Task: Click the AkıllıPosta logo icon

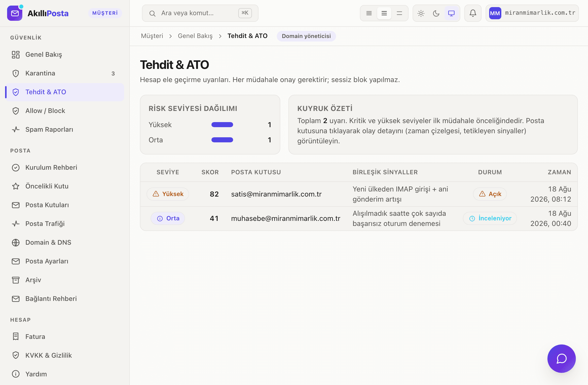Action: 15,13
